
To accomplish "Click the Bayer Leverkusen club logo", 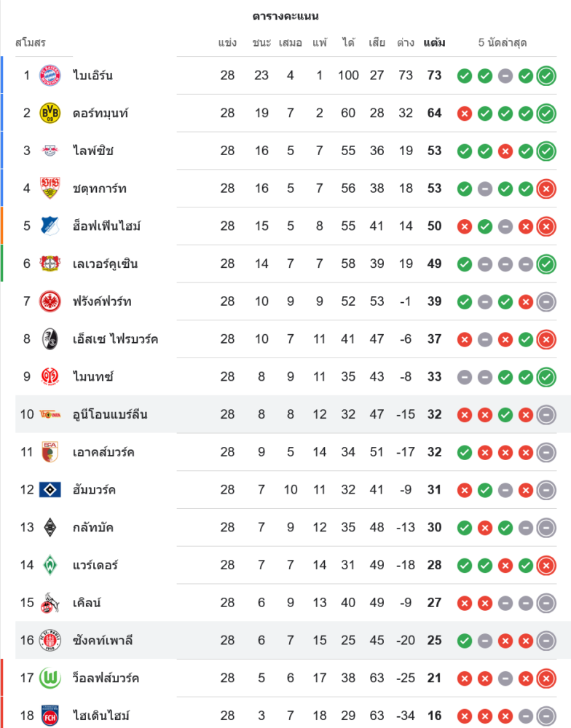I will 50,264.
